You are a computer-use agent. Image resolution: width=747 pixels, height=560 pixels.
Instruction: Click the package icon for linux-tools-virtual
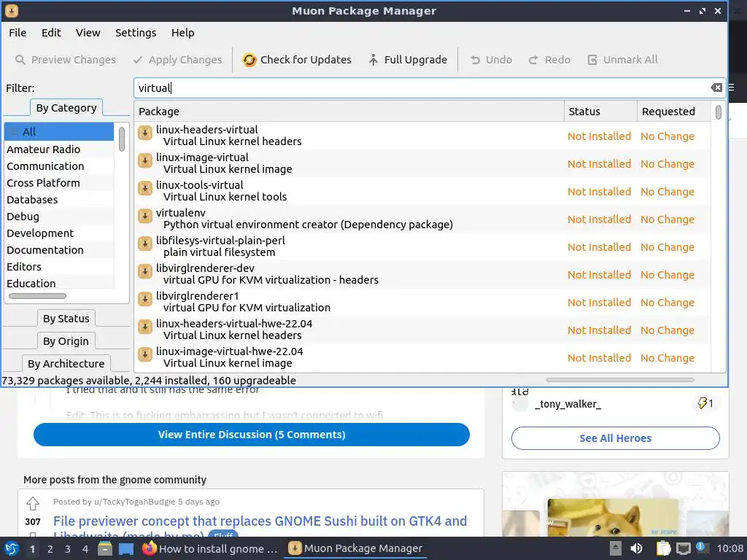tap(145, 188)
